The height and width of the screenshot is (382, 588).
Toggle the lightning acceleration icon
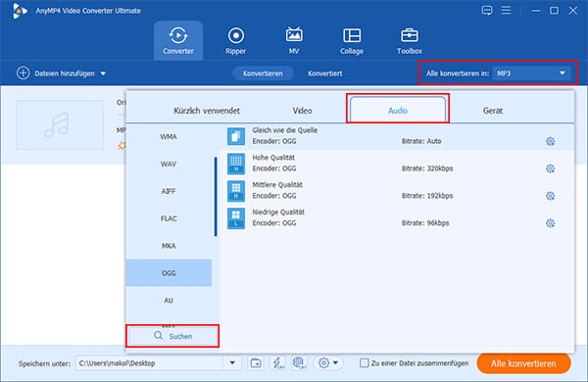(277, 362)
